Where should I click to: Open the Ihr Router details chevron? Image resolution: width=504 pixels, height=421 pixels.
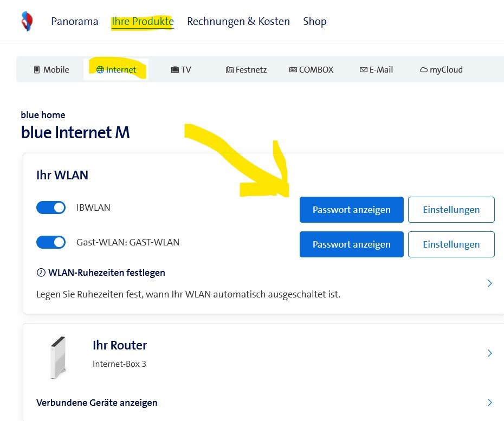click(x=489, y=353)
